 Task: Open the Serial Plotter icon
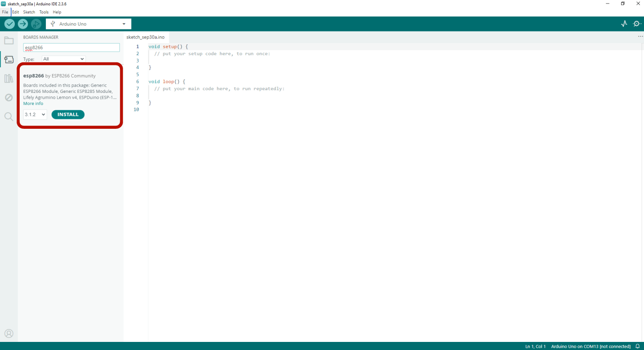click(x=624, y=24)
